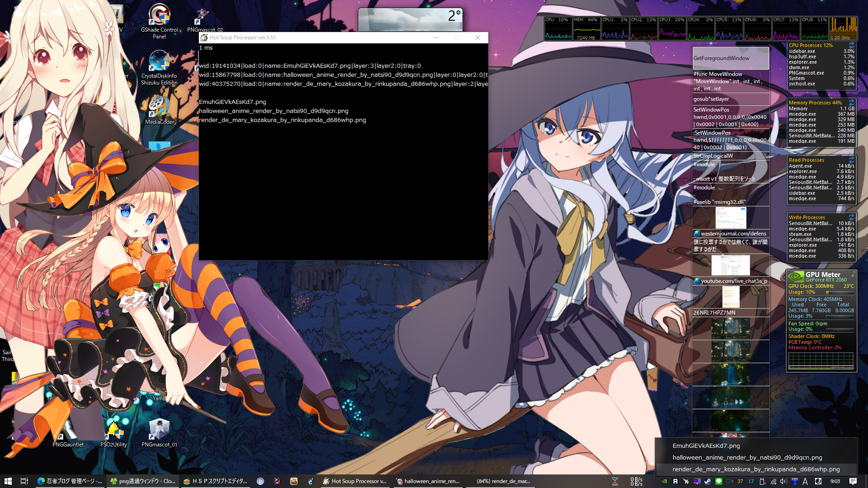The height and width of the screenshot is (488, 868).
Task: Open PNGmascot_01 desktop icon
Action: tap(159, 432)
